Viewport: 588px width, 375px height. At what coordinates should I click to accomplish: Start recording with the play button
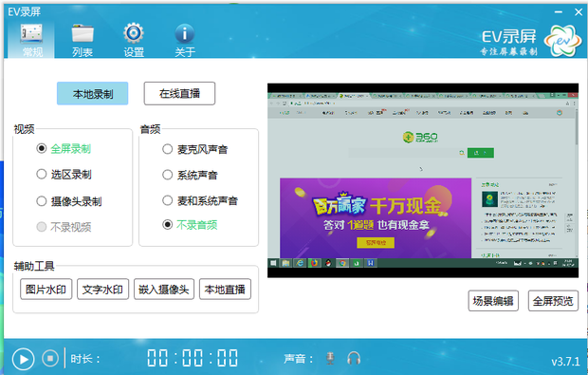click(24, 359)
